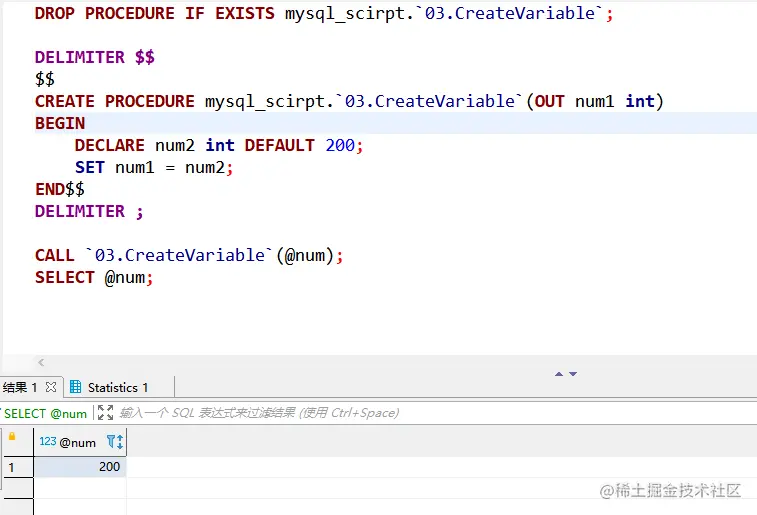
Task: Open the @num column filter and sort icon
Action: click(115, 442)
